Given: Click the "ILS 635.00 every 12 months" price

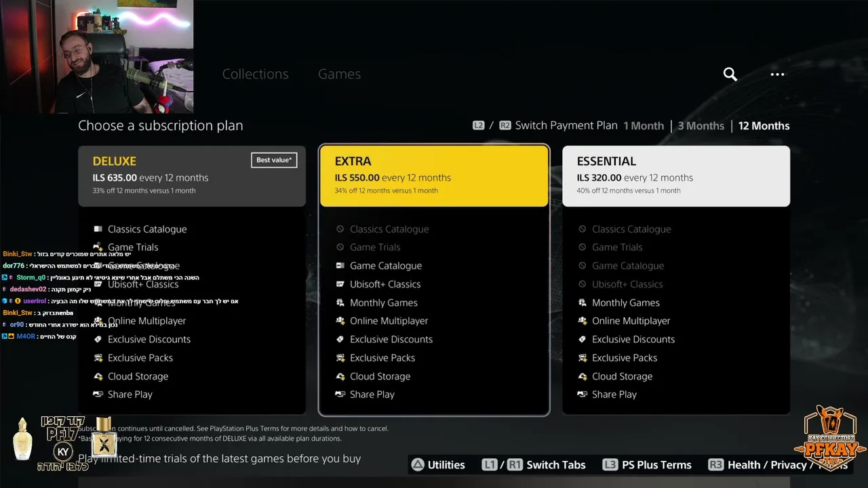Looking at the screenshot, I should pos(151,178).
